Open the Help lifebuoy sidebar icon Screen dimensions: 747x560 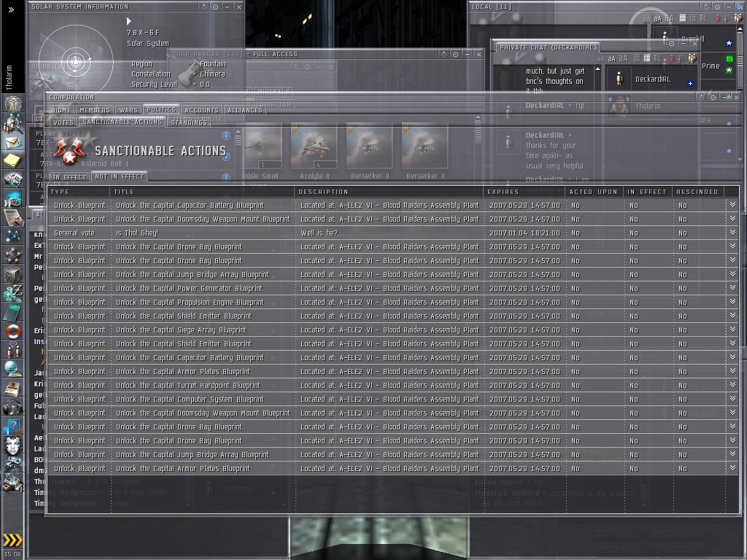click(x=13, y=331)
